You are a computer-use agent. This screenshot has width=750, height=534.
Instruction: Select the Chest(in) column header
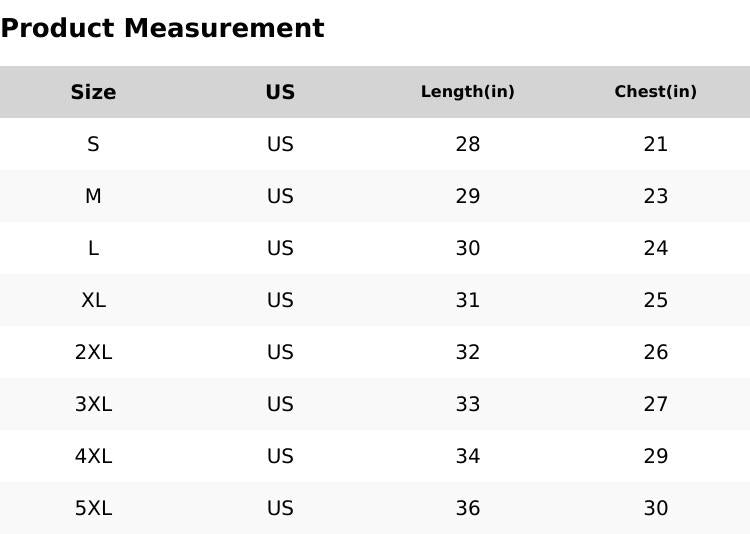point(655,92)
